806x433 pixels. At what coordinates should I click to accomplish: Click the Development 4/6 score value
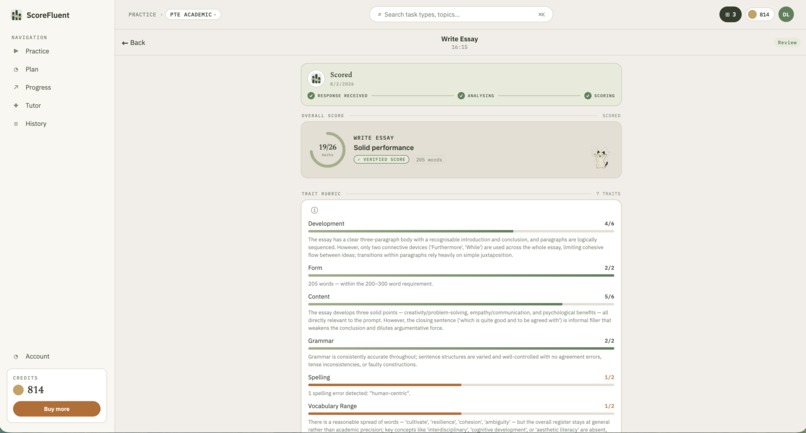(x=609, y=224)
